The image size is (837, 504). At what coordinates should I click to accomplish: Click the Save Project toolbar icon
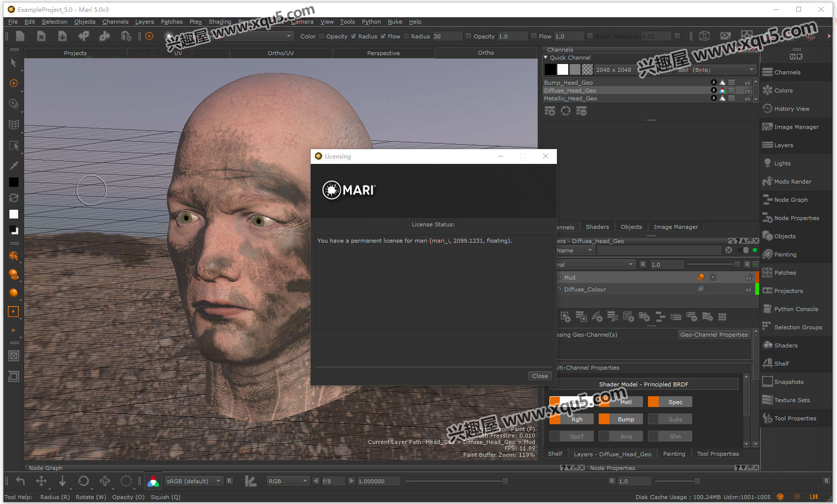(63, 36)
